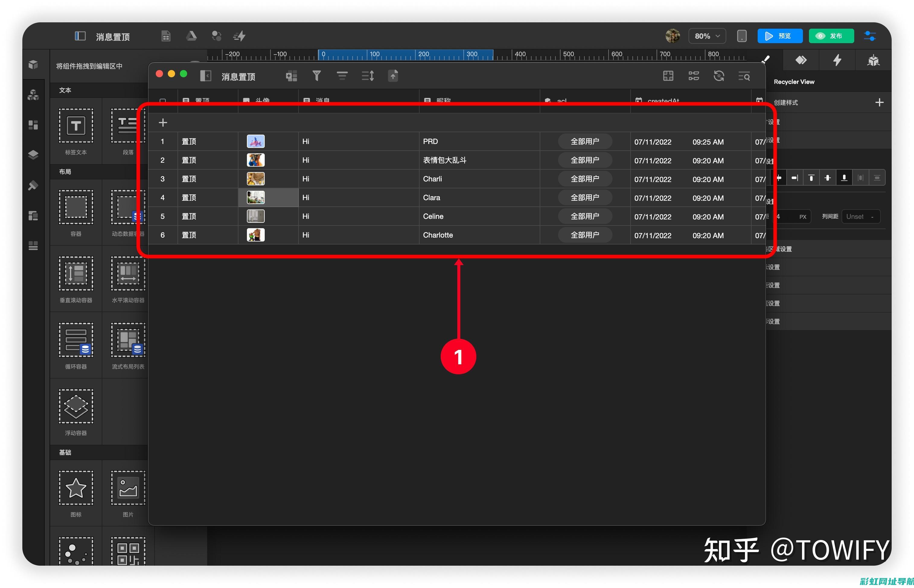Click the filter funnel icon in data window
The width and height of the screenshot is (914, 588).
click(x=317, y=76)
